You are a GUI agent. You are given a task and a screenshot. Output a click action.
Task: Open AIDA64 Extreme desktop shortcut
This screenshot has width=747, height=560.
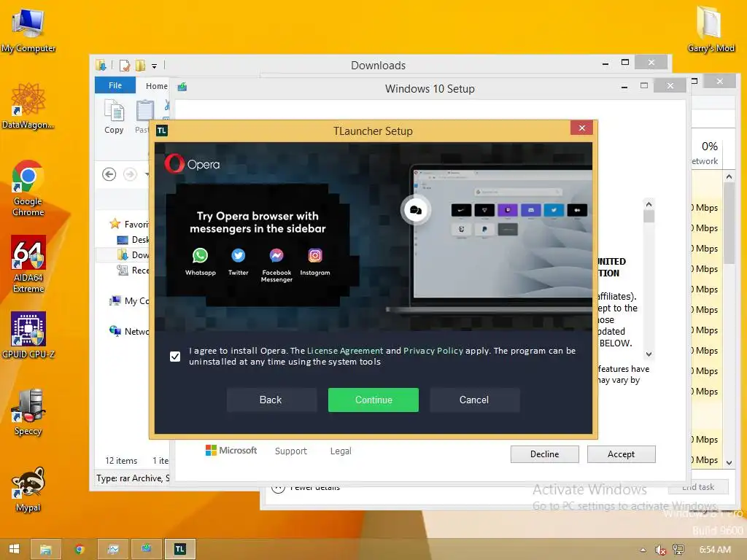pyautogui.click(x=28, y=264)
